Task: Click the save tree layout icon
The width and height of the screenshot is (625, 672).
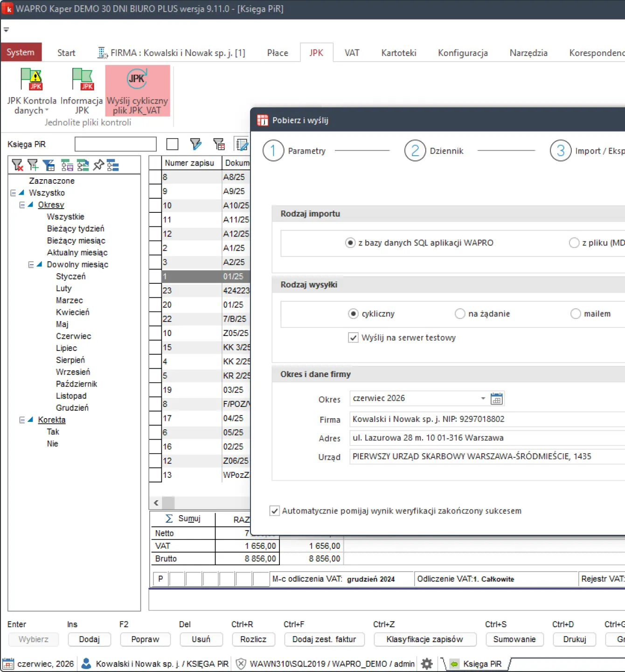Action: click(x=67, y=165)
